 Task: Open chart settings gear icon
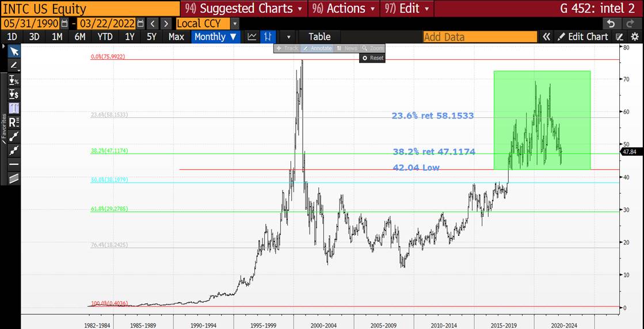coord(635,37)
